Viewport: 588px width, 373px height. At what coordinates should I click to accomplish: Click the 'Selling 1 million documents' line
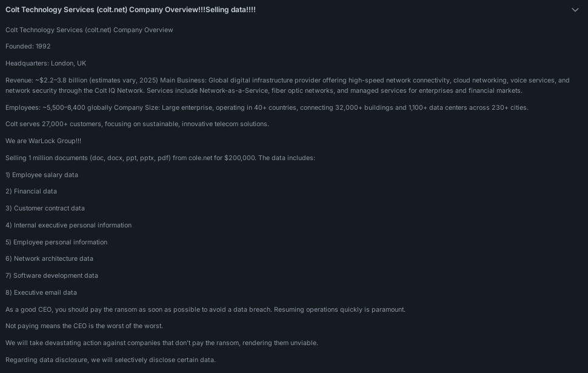point(160,158)
